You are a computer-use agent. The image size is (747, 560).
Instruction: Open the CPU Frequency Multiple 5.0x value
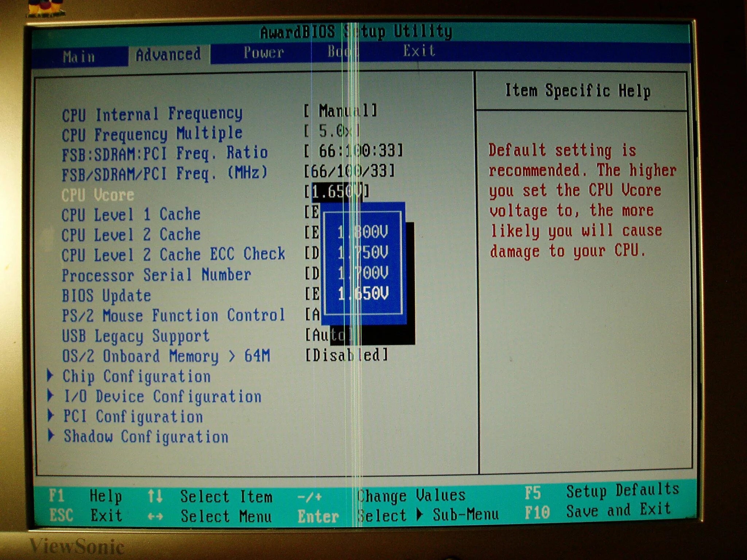[x=333, y=131]
